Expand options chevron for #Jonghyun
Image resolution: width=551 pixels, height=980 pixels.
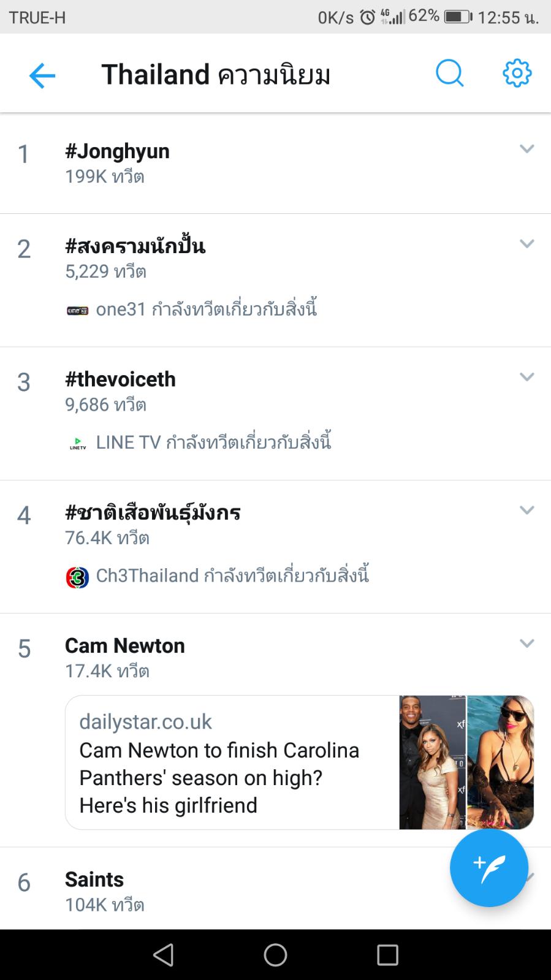pos(526,148)
